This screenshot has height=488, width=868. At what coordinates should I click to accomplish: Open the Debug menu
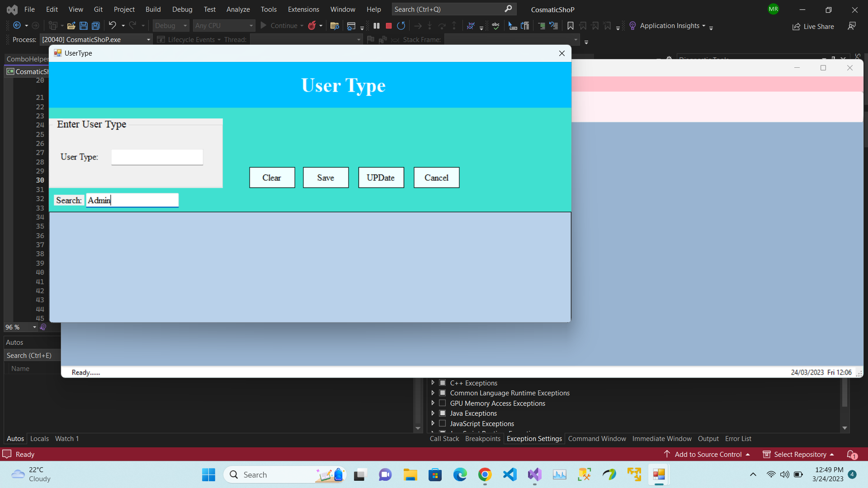pyautogui.click(x=182, y=9)
